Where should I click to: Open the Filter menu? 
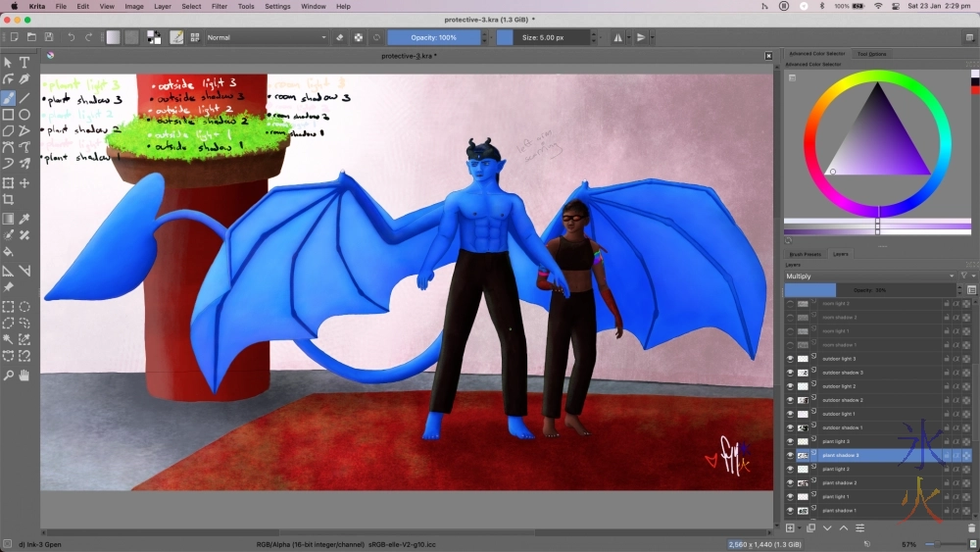tap(219, 6)
